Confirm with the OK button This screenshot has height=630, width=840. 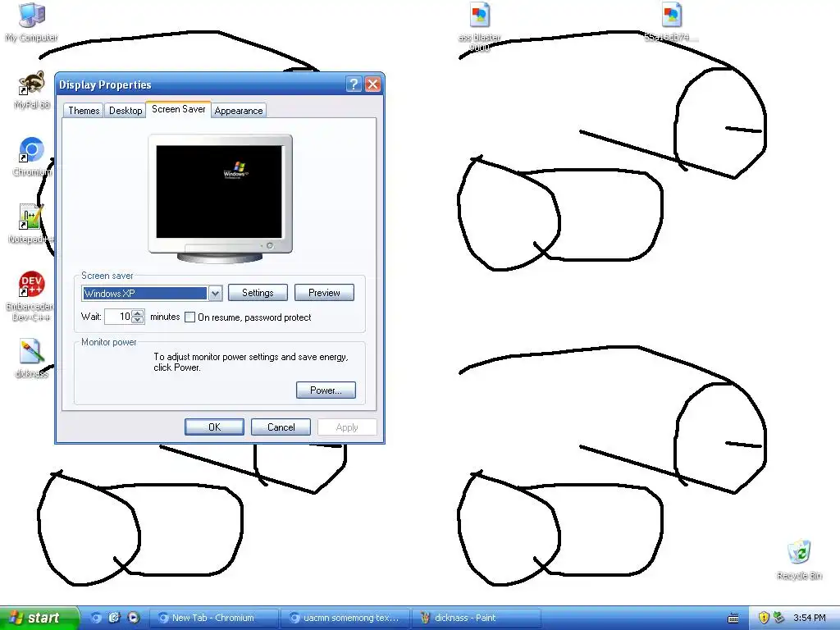[214, 427]
